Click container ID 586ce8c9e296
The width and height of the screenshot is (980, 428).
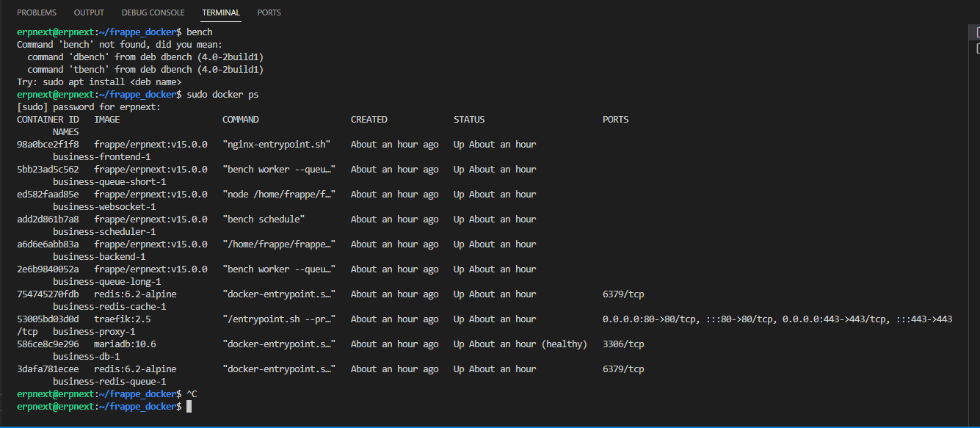click(48, 344)
